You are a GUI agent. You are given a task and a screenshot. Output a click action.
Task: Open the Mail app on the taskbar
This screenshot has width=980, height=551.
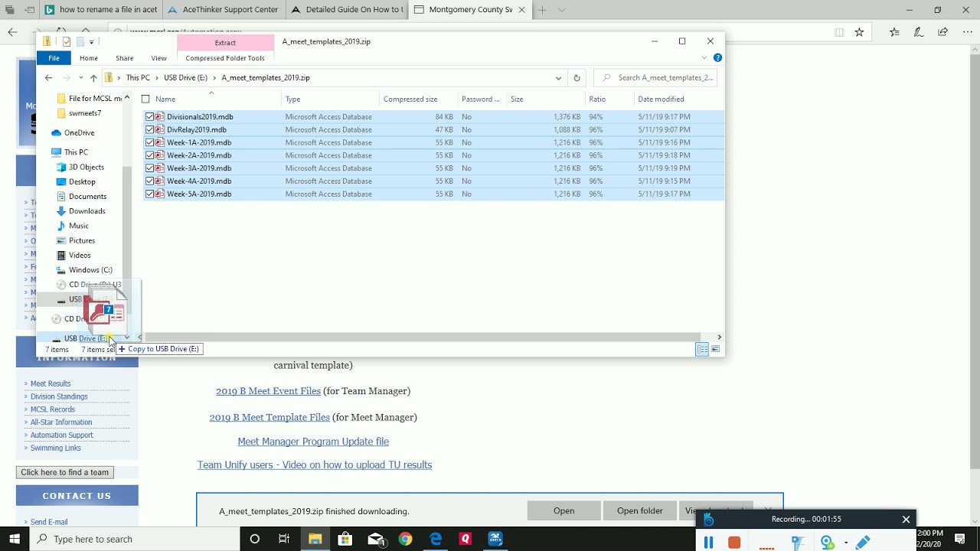[375, 539]
